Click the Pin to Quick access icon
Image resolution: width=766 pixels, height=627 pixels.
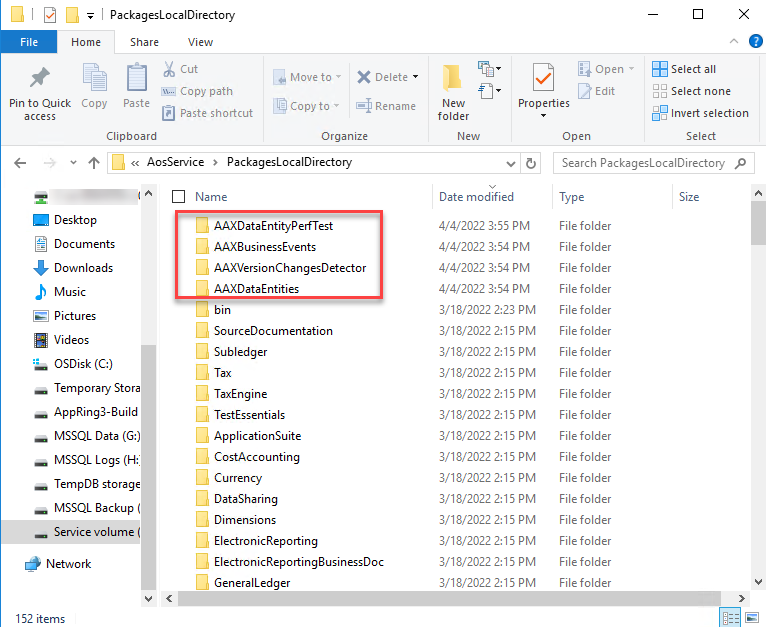coord(40,78)
